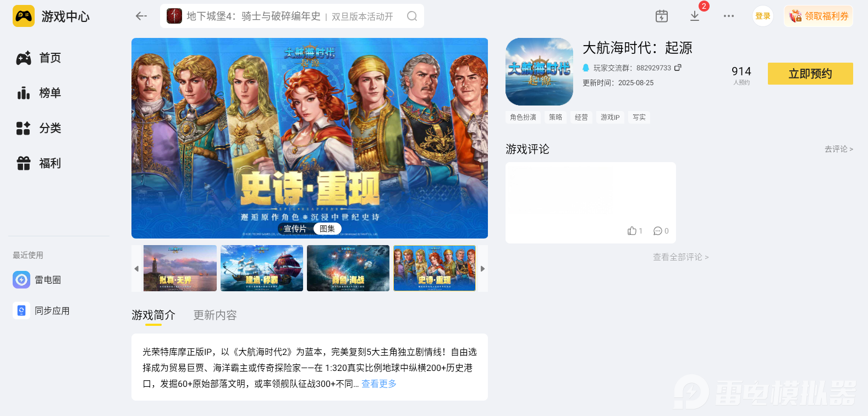Show next thumbnails with right arrow
The height and width of the screenshot is (416, 868).
(482, 269)
